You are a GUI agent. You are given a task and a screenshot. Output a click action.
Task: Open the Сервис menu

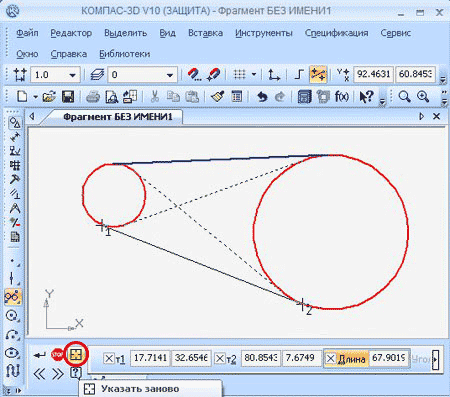(396, 33)
